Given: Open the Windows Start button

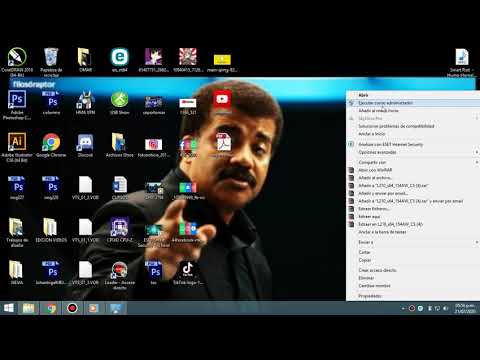Looking at the screenshot, I should coord(9,308).
